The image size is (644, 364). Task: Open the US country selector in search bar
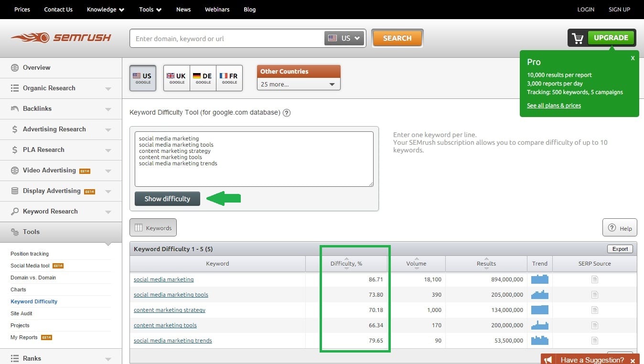(344, 38)
